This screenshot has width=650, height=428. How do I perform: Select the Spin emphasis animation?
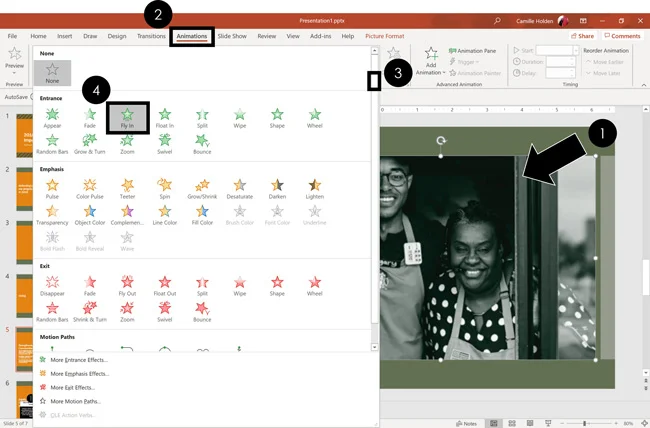[165, 189]
